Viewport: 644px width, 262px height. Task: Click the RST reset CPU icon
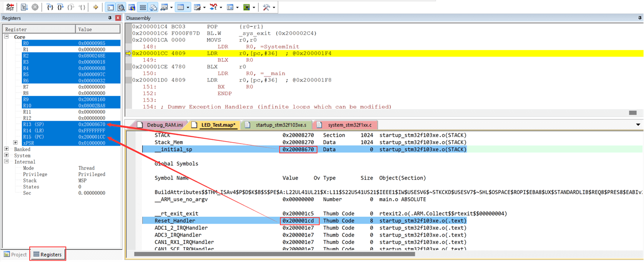click(10, 7)
